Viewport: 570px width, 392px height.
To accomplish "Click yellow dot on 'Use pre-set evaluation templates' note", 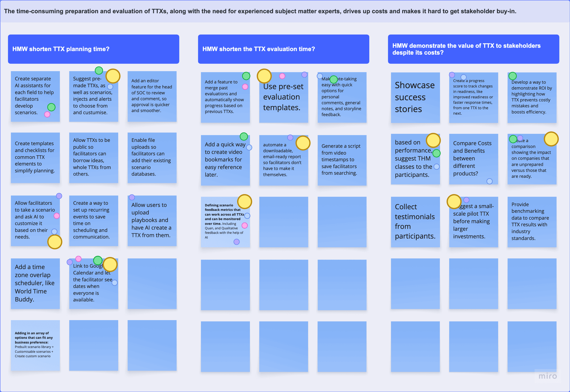I will 264,76.
